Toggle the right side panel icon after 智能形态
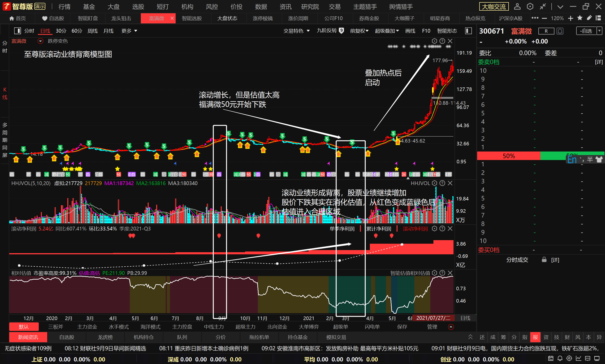 pyautogui.click(x=468, y=31)
